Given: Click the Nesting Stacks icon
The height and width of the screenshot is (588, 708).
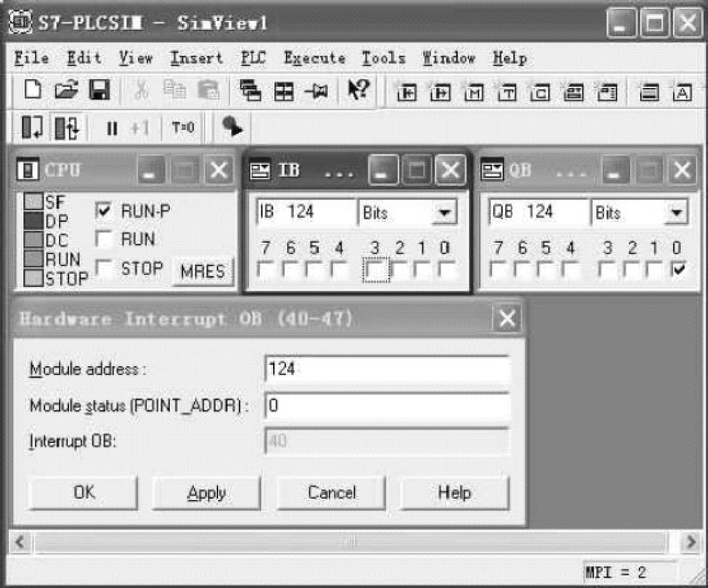Looking at the screenshot, I should pyautogui.click(x=649, y=93).
